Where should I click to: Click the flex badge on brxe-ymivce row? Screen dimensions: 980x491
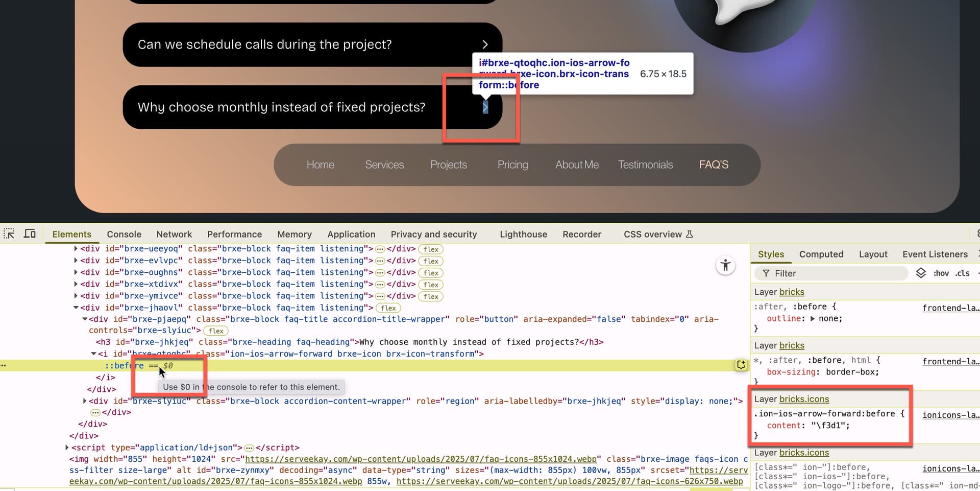point(431,296)
